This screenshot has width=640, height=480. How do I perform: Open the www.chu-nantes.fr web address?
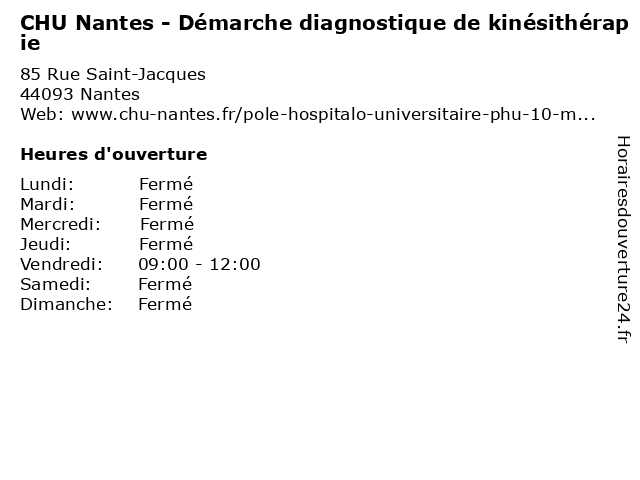[333, 114]
